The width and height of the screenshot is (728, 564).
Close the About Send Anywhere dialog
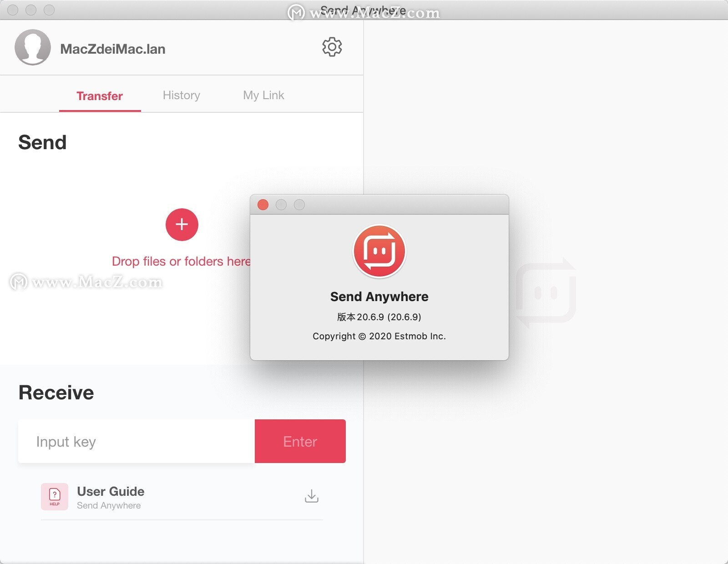[263, 205]
